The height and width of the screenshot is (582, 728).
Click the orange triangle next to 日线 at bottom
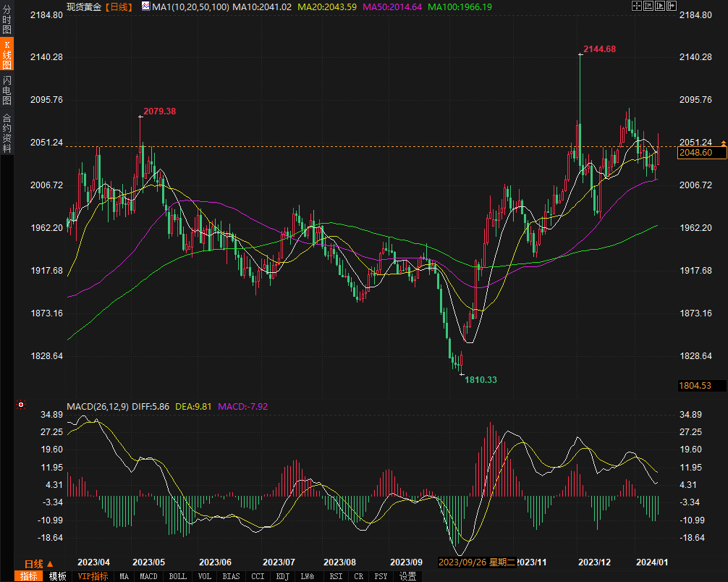tap(50, 564)
